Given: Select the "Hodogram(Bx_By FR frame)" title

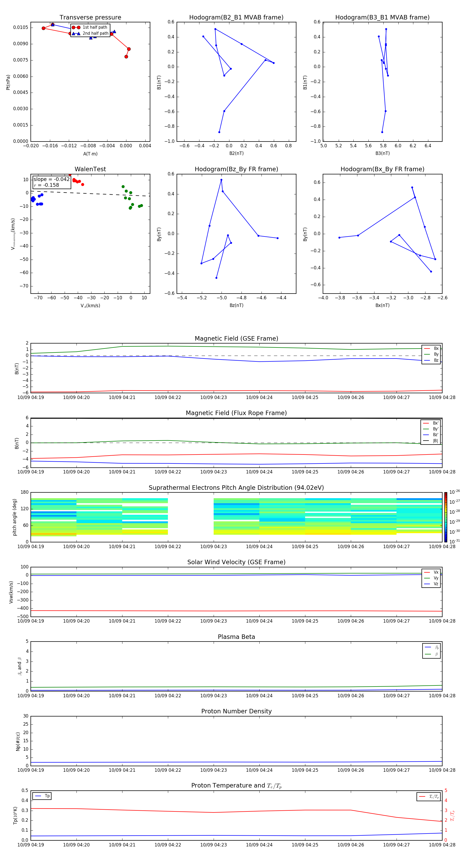Looking at the screenshot, I should pos(382,169).
